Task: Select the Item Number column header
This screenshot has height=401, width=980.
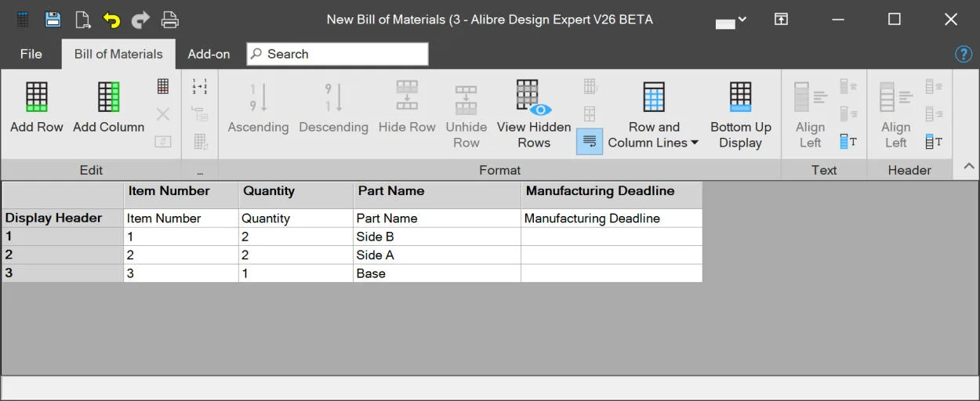Action: (180, 195)
